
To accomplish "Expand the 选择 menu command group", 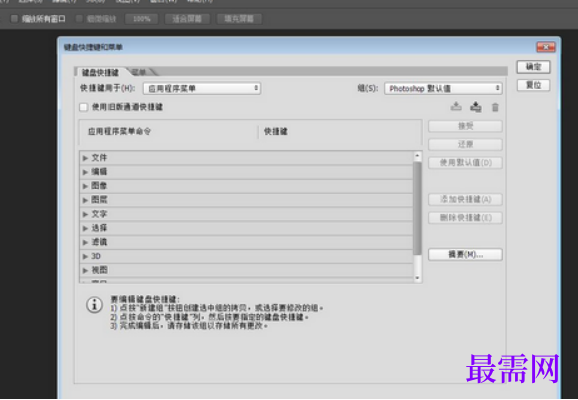I will point(85,228).
